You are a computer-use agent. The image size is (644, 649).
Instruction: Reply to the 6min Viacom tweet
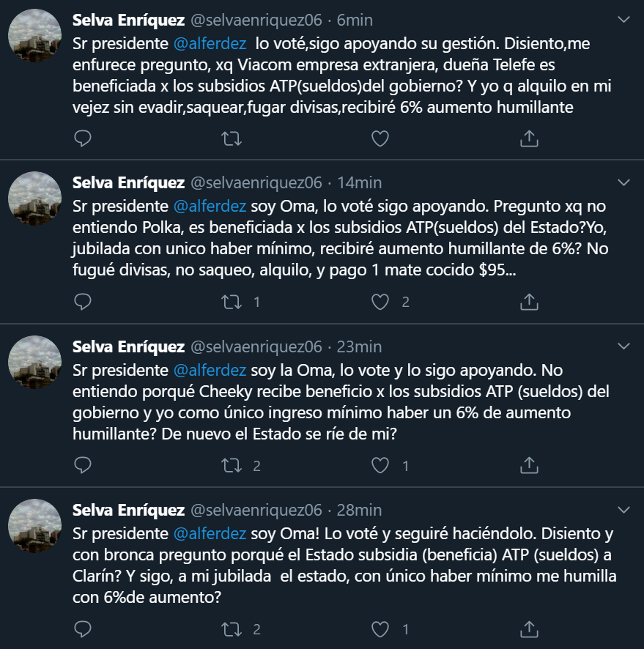tap(84, 138)
